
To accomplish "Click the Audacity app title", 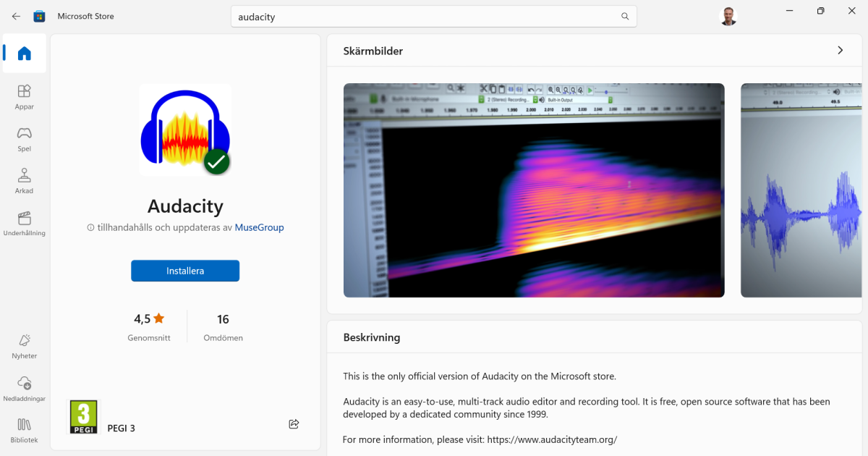I will (x=185, y=206).
